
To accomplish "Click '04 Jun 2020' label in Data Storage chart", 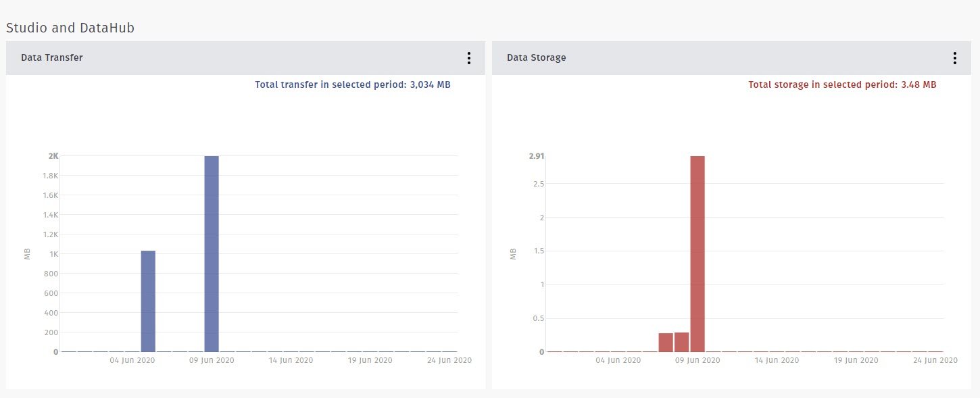I will (618, 361).
